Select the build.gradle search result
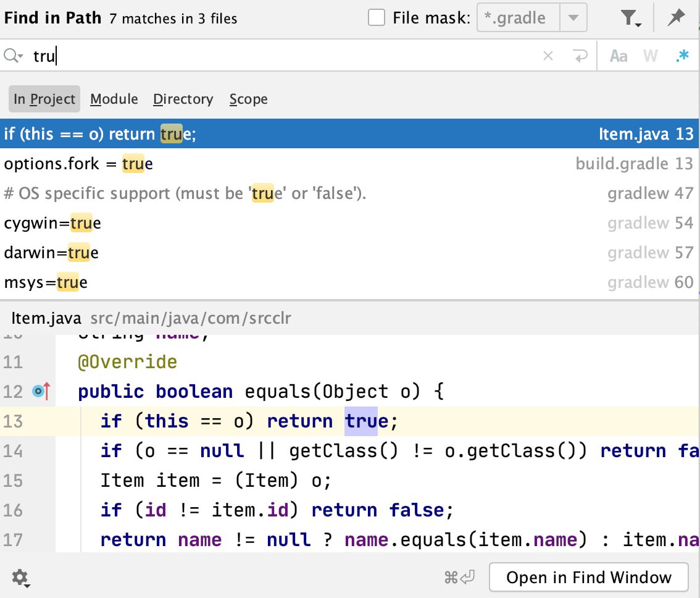700x598 pixels. point(247,164)
